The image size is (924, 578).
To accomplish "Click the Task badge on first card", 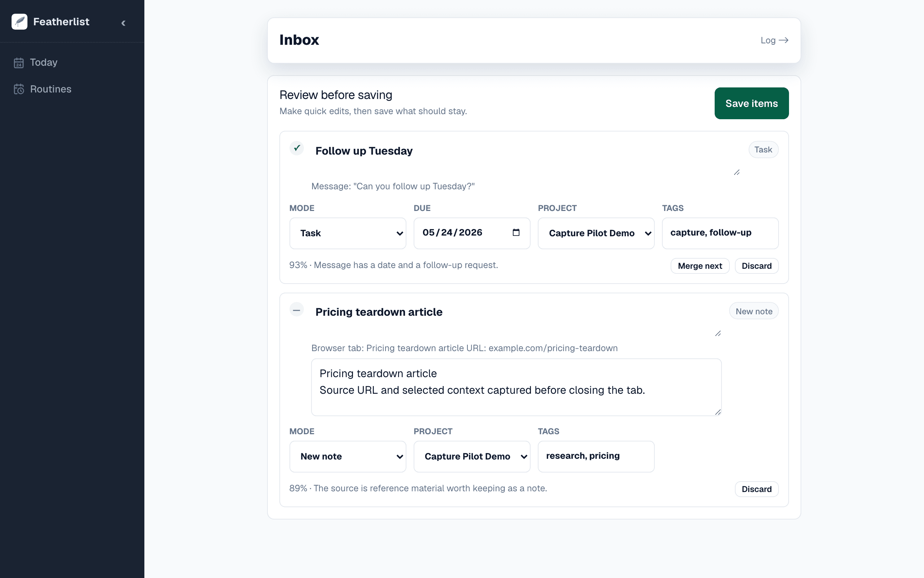I will tap(763, 150).
